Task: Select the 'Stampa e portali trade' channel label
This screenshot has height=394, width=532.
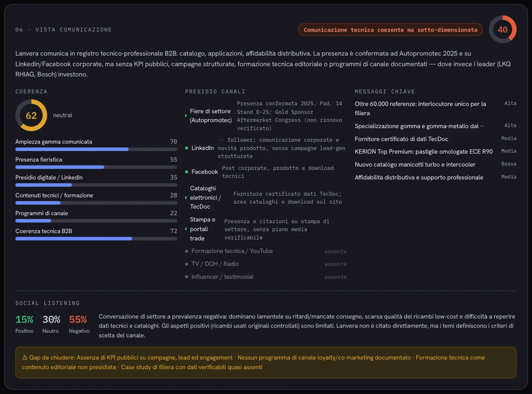Action: 203,229
